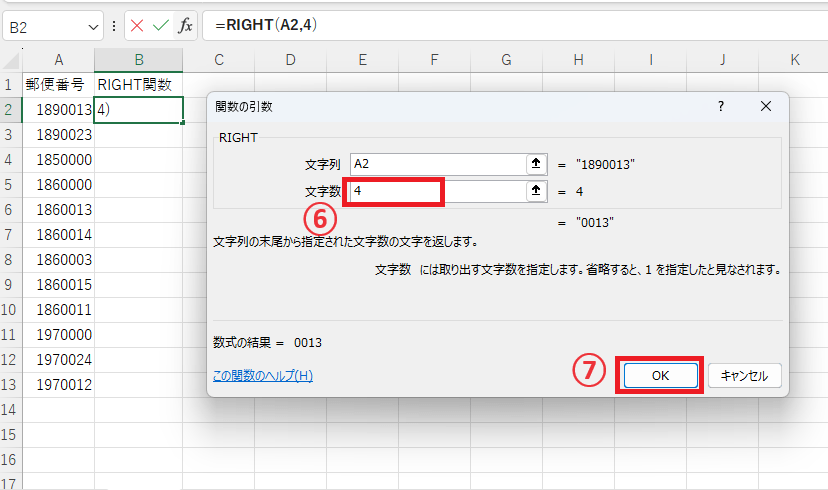Open Insert Function via the fx icon

click(185, 25)
